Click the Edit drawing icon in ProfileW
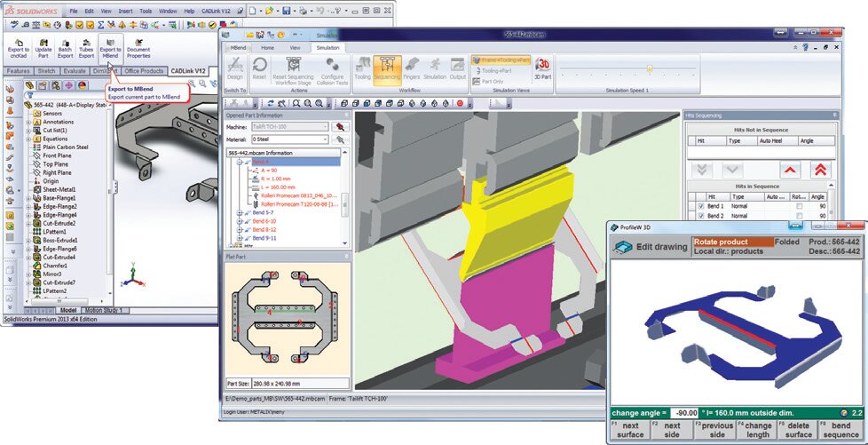The width and height of the screenshot is (868, 445). click(622, 247)
